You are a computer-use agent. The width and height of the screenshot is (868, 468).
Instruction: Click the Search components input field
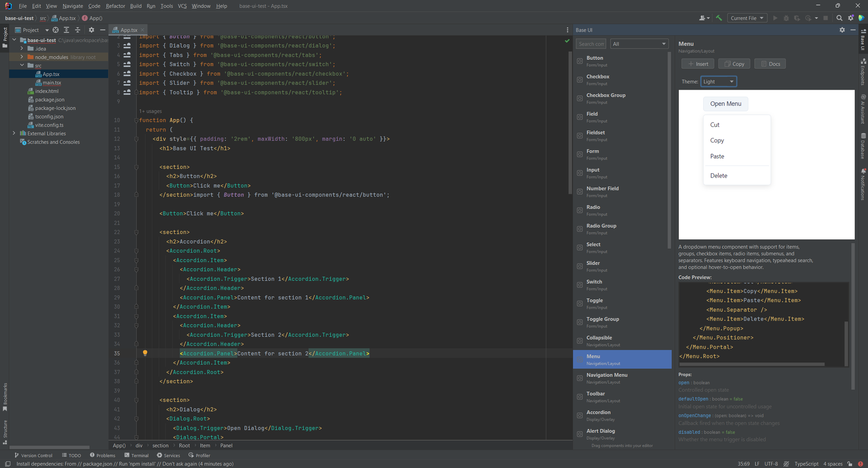[x=591, y=44]
